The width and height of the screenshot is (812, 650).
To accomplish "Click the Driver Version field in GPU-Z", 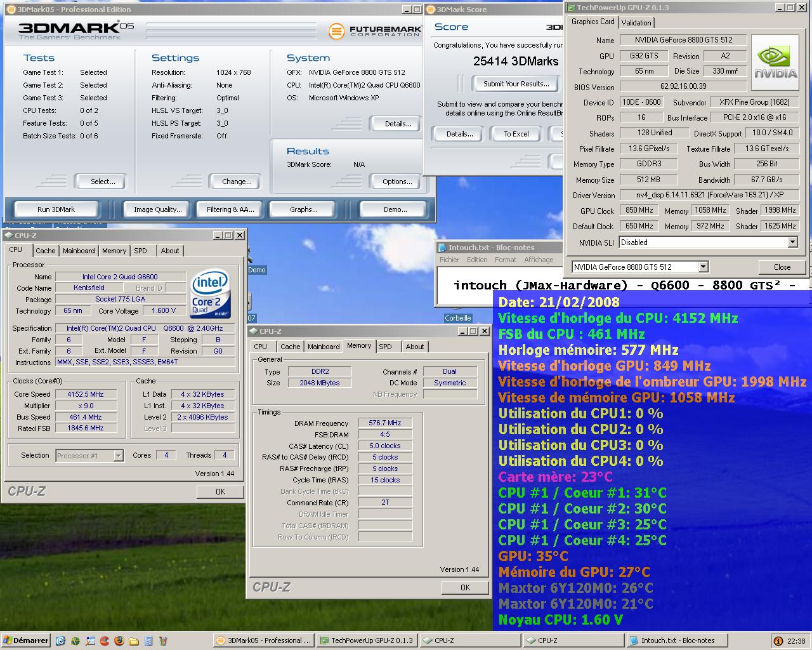I will pos(709,195).
